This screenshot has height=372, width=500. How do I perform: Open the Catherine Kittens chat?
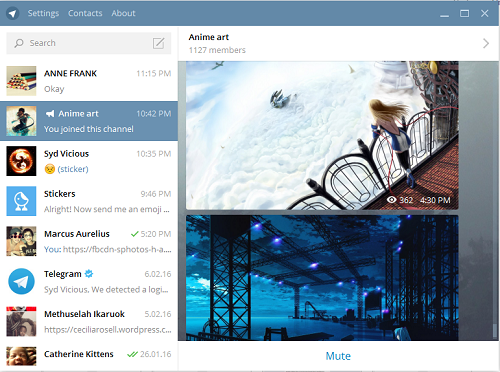[89, 356]
